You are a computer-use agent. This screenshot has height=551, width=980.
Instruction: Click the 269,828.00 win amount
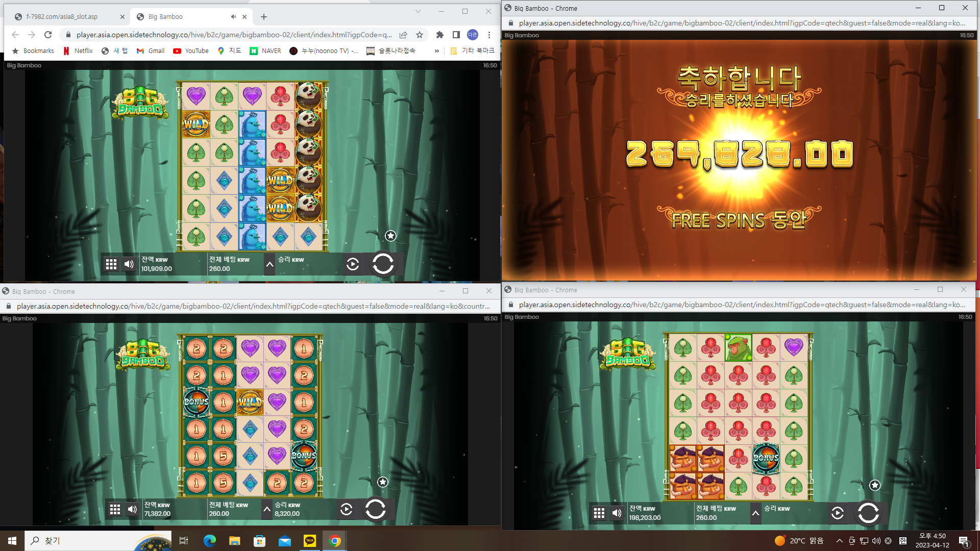tap(740, 154)
